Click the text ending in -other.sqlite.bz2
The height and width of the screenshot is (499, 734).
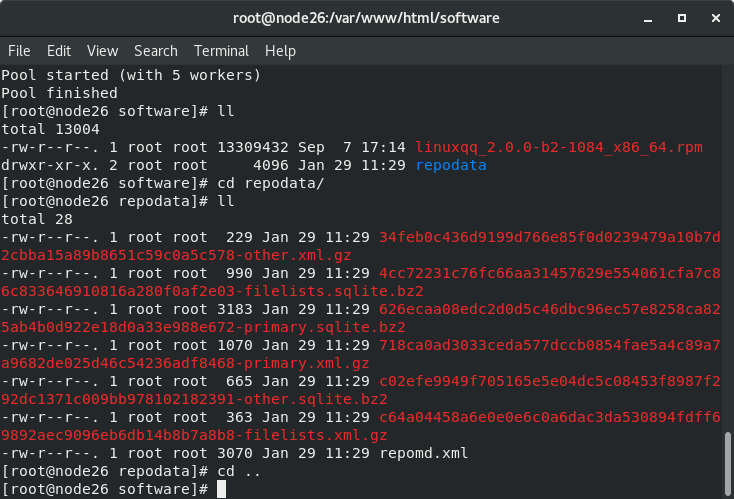[194, 399]
